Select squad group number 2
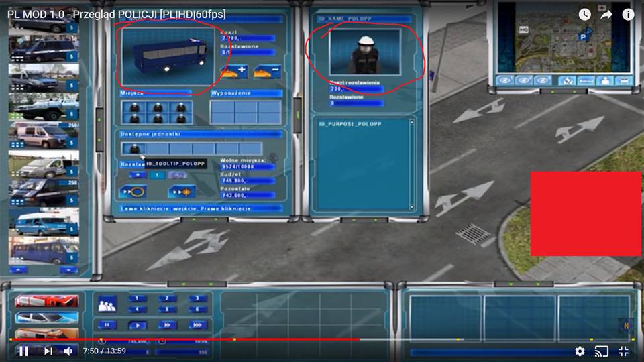644x362 pixels. [x=167, y=298]
